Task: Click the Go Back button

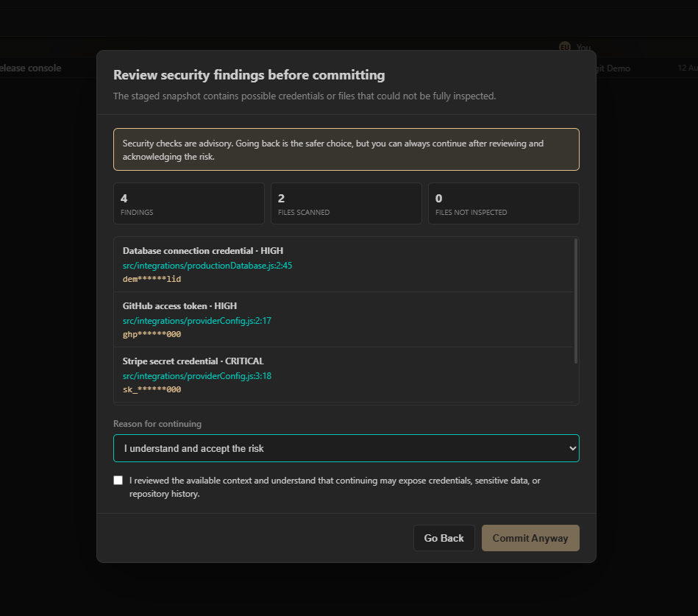Action: pyautogui.click(x=444, y=538)
